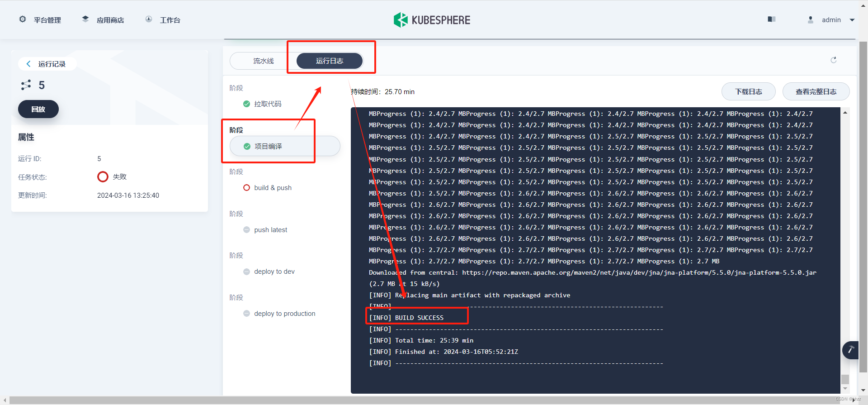
Task: Click the 更新时间: label
Action: tap(33, 195)
